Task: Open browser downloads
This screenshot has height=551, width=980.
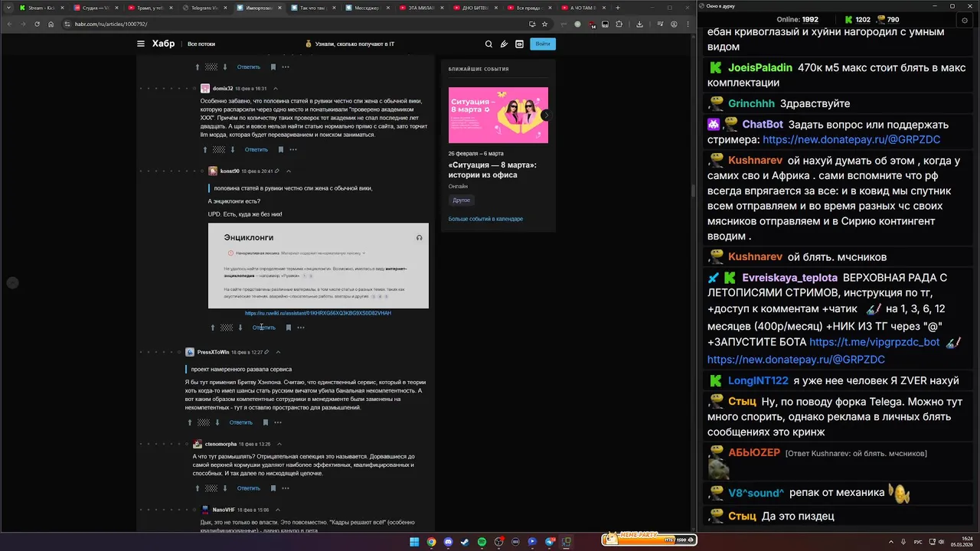Action: pyautogui.click(x=639, y=24)
